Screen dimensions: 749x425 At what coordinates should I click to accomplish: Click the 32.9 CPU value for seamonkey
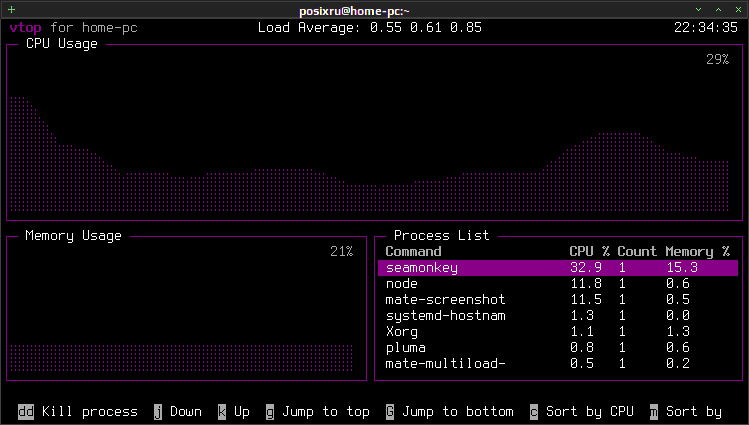(586, 268)
